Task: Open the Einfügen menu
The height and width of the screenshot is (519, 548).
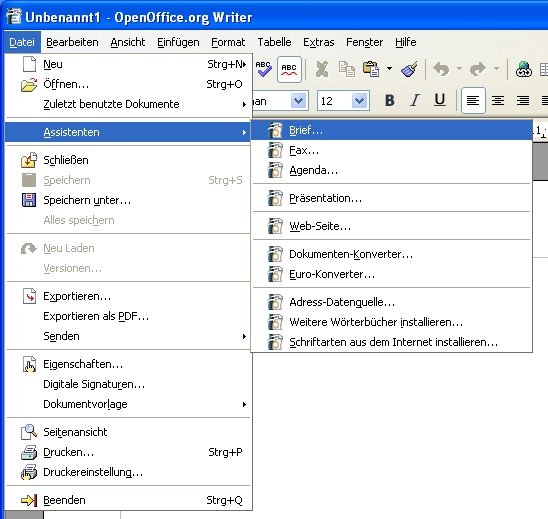Action: 178,42
